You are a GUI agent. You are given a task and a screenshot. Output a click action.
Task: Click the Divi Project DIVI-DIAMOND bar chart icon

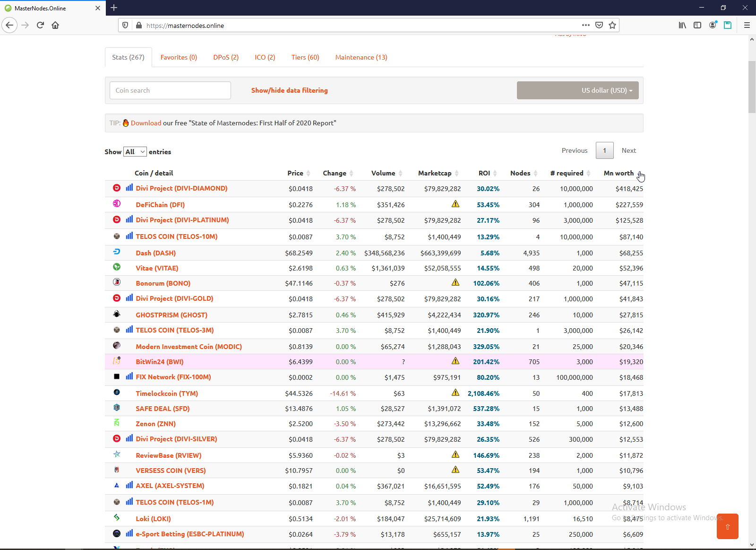[x=129, y=188]
